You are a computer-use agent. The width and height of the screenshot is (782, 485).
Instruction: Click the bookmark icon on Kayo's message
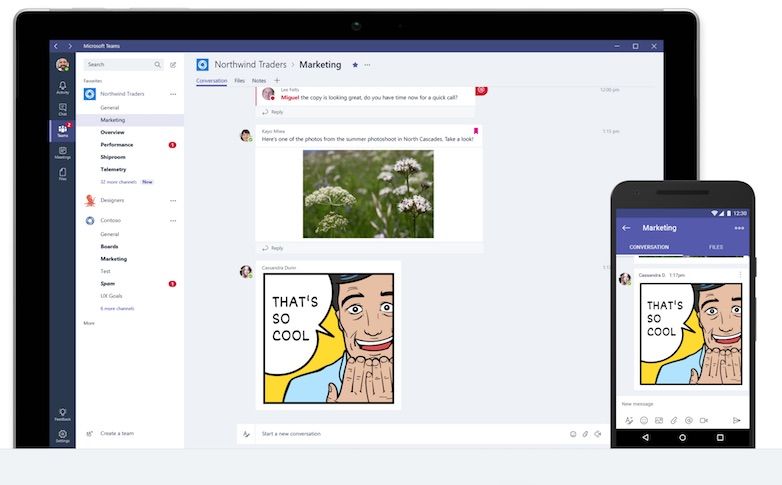(476, 131)
